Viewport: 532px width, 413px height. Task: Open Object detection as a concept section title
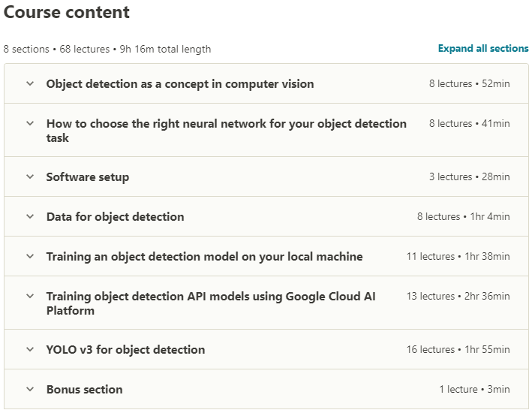pyautogui.click(x=180, y=84)
